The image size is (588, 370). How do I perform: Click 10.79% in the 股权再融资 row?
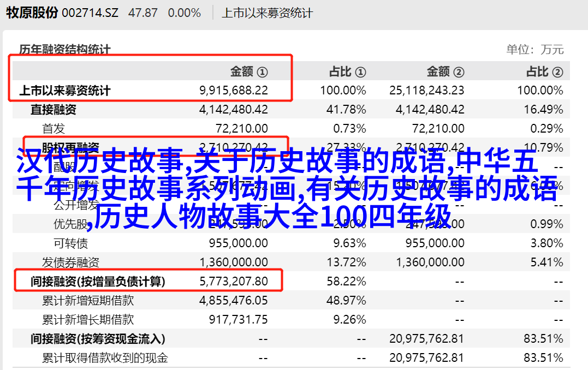(543, 147)
